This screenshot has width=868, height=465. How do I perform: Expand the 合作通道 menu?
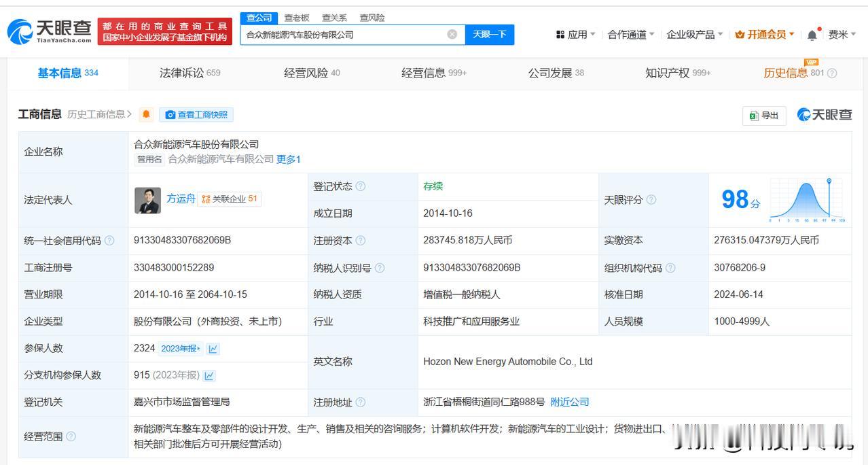(x=631, y=35)
